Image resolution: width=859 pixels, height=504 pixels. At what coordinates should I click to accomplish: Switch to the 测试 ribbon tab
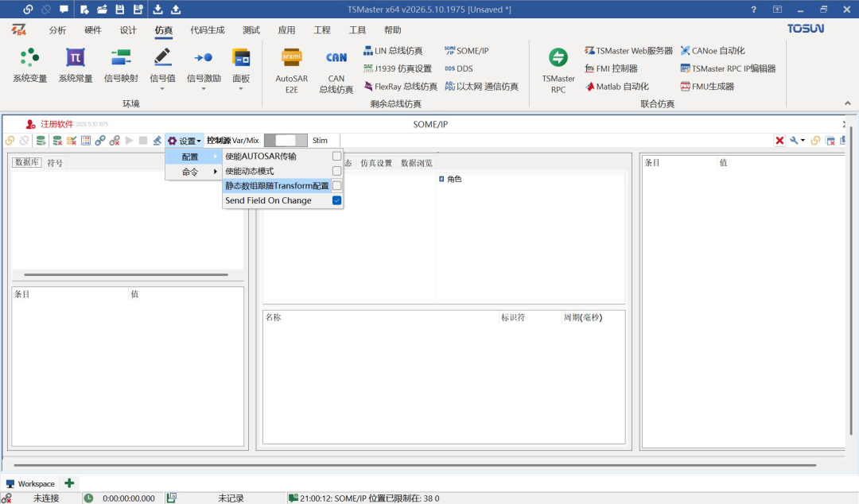251,30
